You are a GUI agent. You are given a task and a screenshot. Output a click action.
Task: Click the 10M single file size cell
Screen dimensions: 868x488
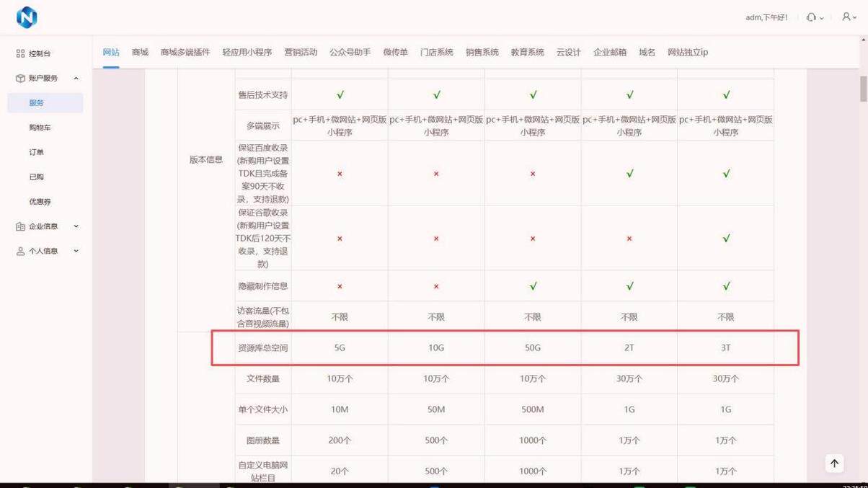point(340,409)
